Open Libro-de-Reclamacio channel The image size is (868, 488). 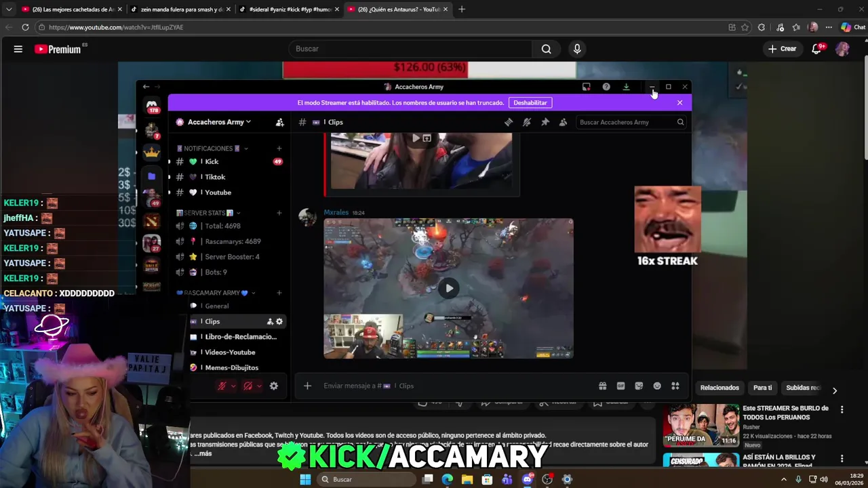point(234,337)
